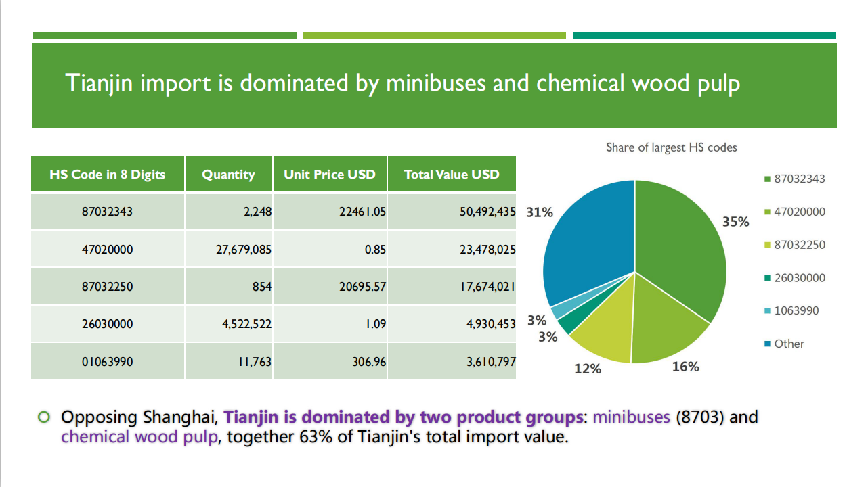
Task: Click chart title 'Share of largest HS codes'
Action: click(671, 147)
